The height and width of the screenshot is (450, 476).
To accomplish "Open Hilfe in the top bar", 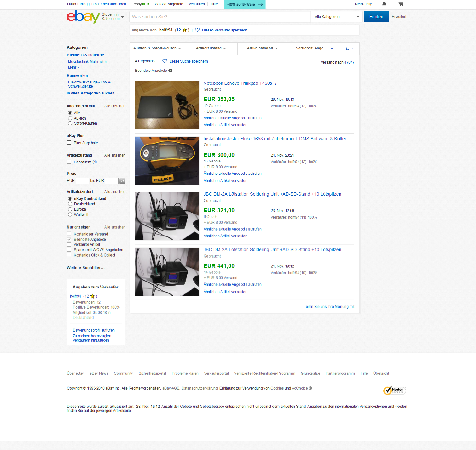I will tap(214, 4).
